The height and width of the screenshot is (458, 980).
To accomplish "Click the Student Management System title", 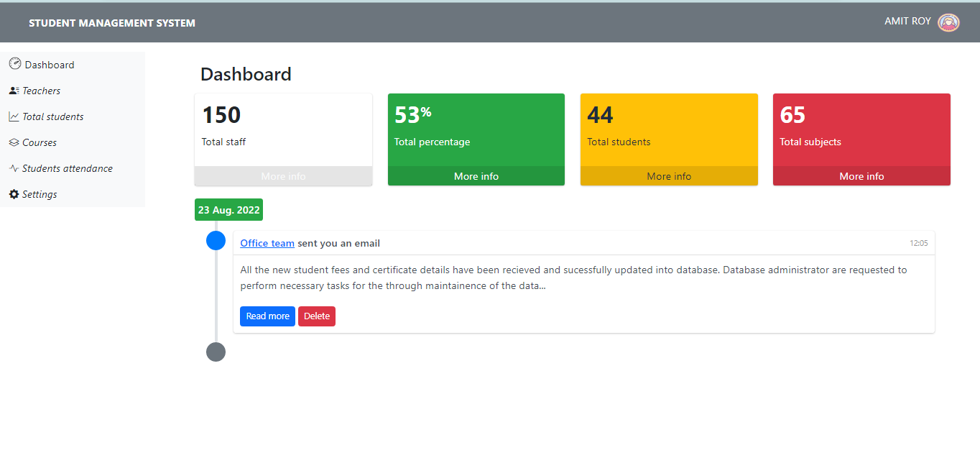I will (112, 23).
